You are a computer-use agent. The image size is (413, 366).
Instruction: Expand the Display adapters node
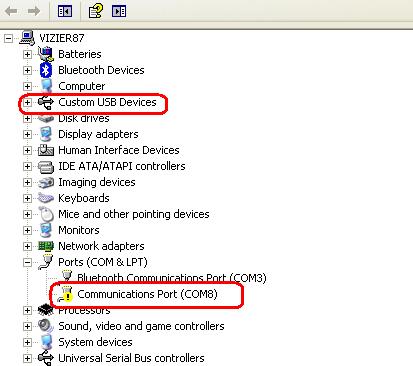point(27,134)
